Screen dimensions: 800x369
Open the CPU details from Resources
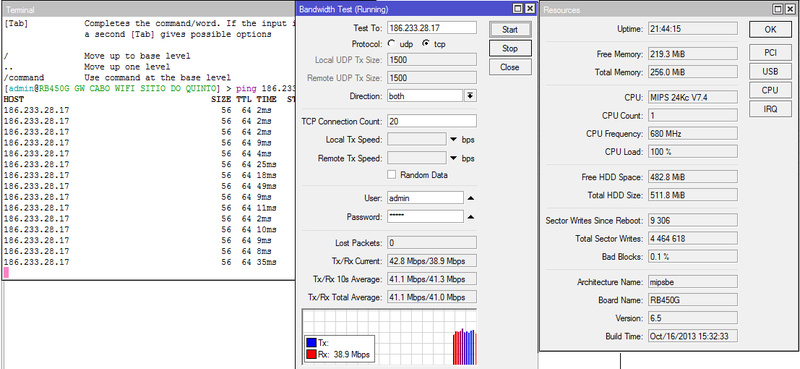(770, 90)
